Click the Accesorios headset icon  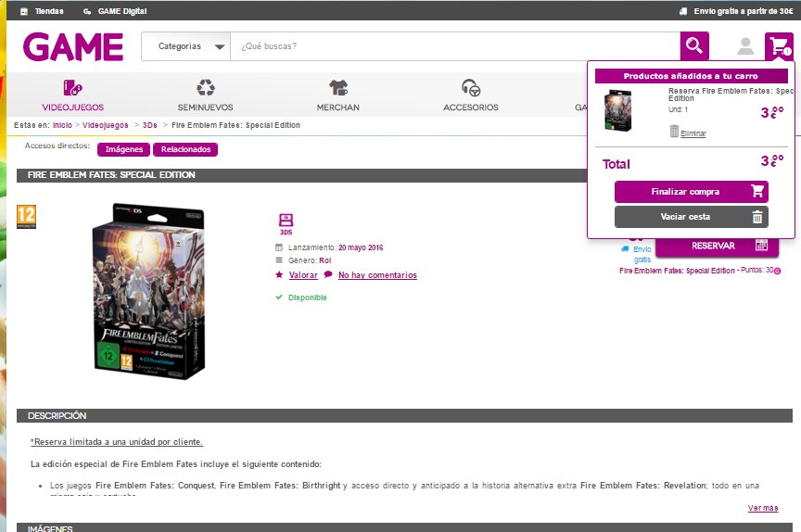tap(471, 88)
